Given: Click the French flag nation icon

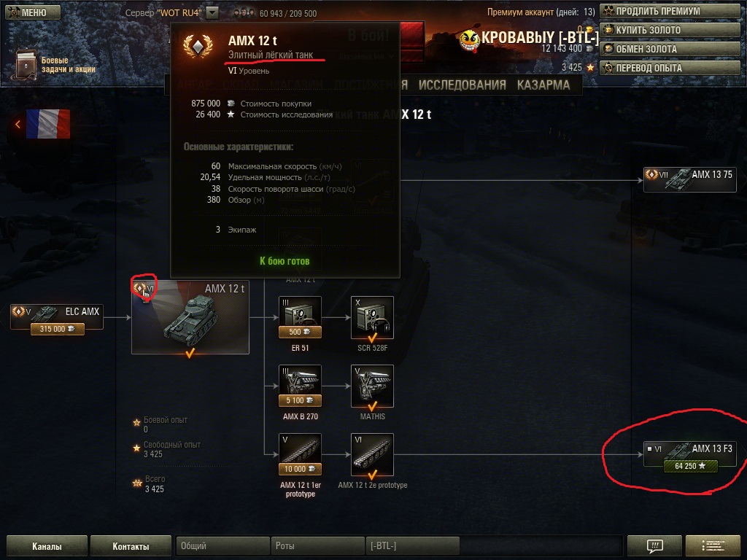Looking at the screenshot, I should pos(48,124).
